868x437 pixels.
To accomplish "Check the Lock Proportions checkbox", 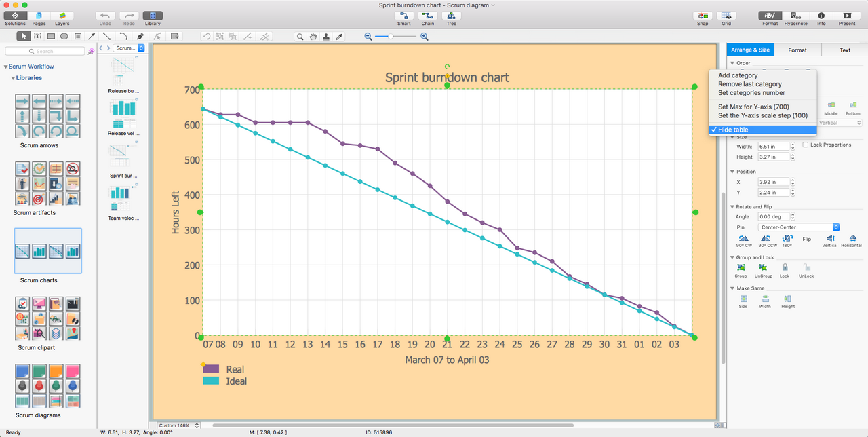I will point(806,145).
